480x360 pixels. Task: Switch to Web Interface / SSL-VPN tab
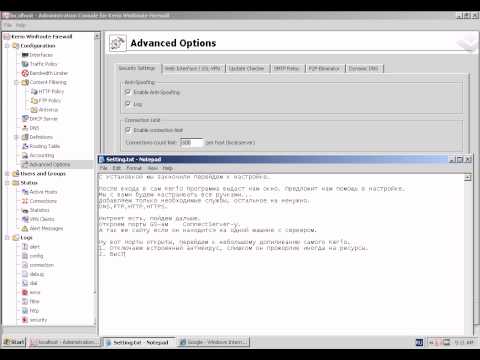[193, 68]
